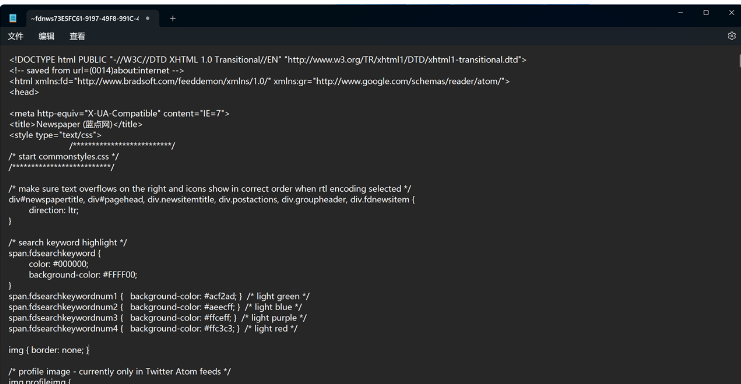The image size is (741, 384).
Task: Click the 'img { border: none; }' line
Action: [x=49, y=350]
